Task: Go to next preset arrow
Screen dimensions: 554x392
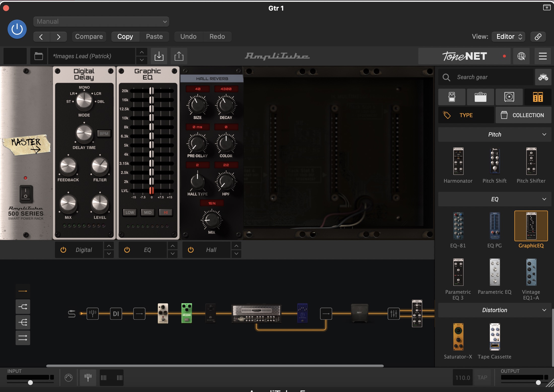Action: pyautogui.click(x=58, y=37)
